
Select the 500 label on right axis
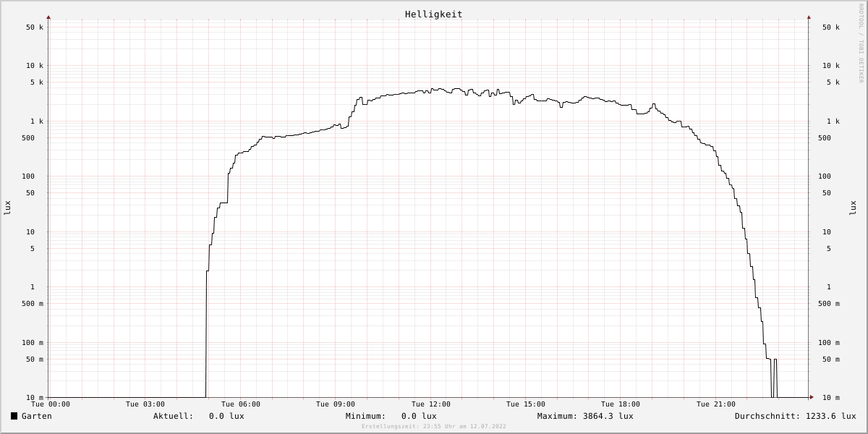825,138
